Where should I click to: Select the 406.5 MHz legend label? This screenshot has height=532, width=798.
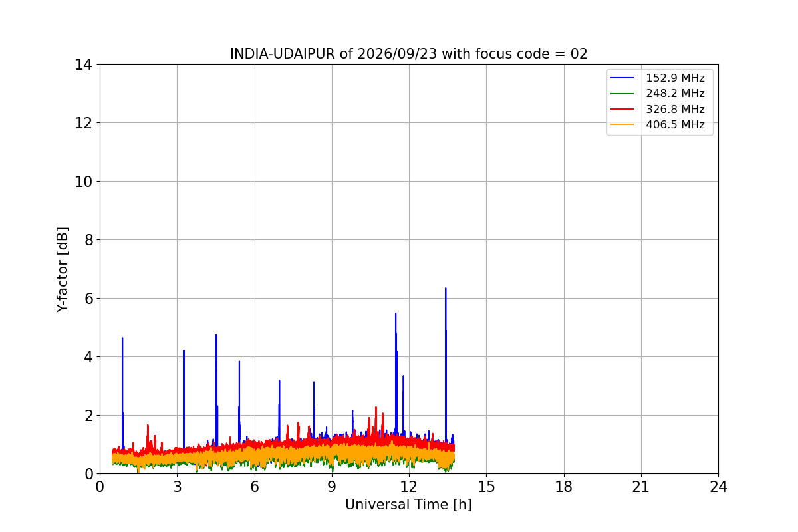(x=675, y=125)
